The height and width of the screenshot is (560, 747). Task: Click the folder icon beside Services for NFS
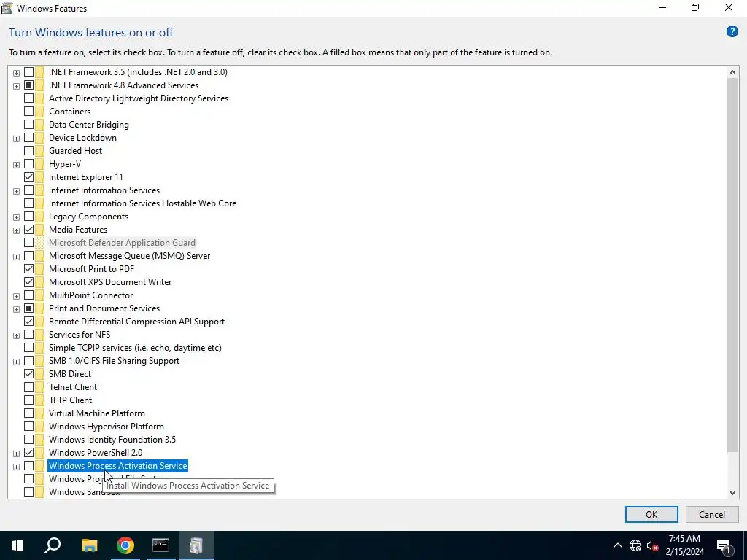point(39,335)
